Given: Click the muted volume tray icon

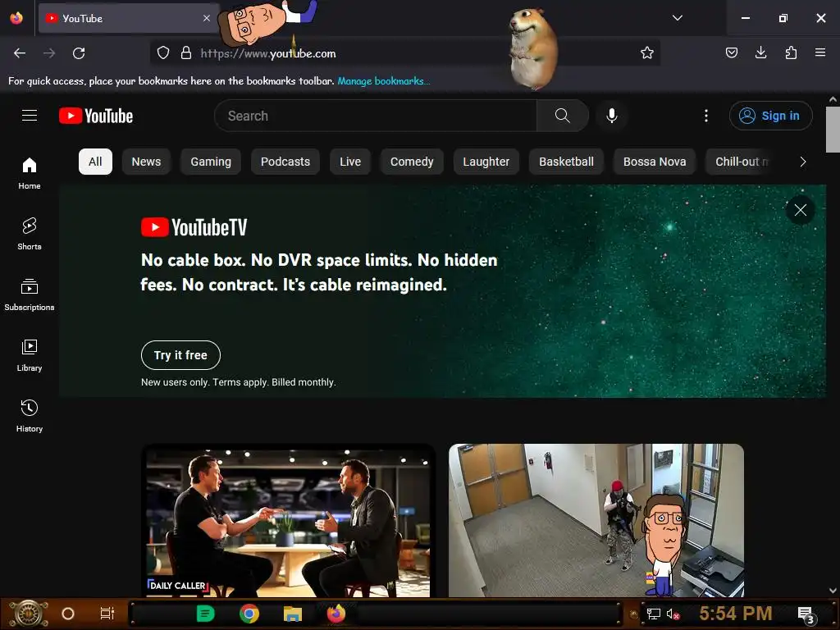Looking at the screenshot, I should [673, 614].
